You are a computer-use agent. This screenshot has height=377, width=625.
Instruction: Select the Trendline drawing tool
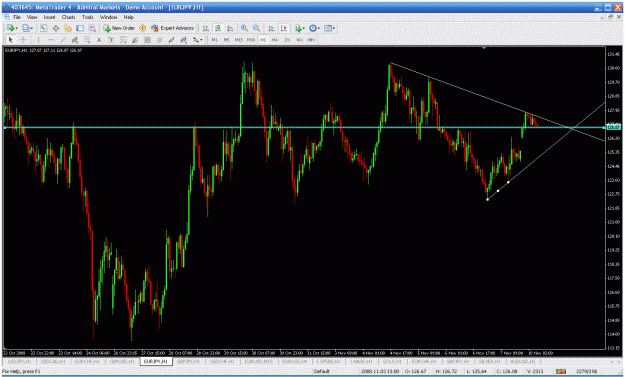[x=63, y=40]
